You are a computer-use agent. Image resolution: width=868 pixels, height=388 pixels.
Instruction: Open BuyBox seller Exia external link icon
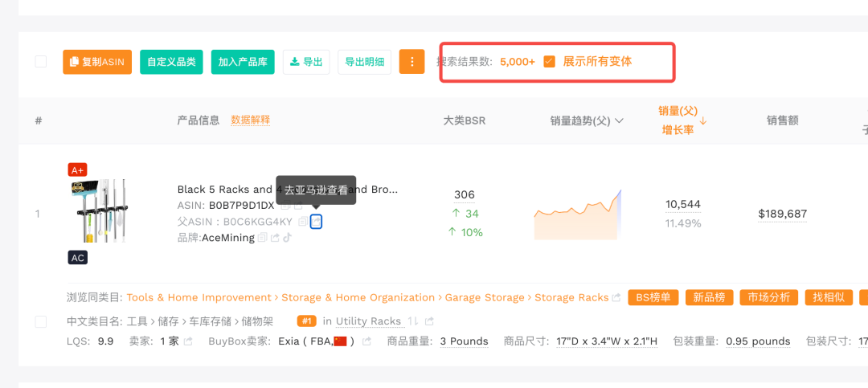point(366,341)
